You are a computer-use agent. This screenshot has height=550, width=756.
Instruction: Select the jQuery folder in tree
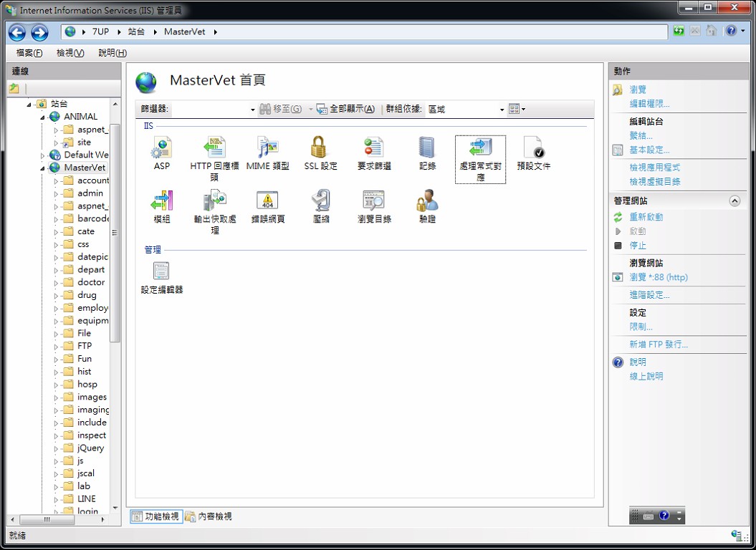pos(90,448)
